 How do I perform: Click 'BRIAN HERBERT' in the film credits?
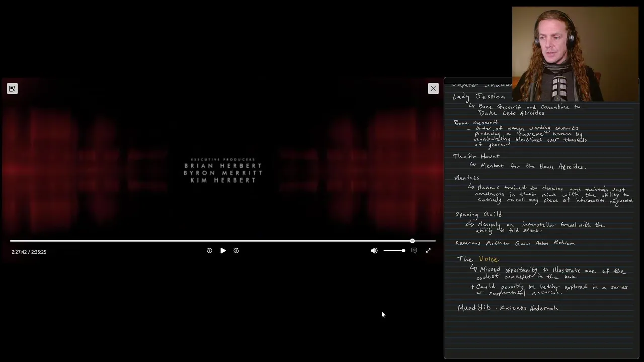tap(223, 166)
